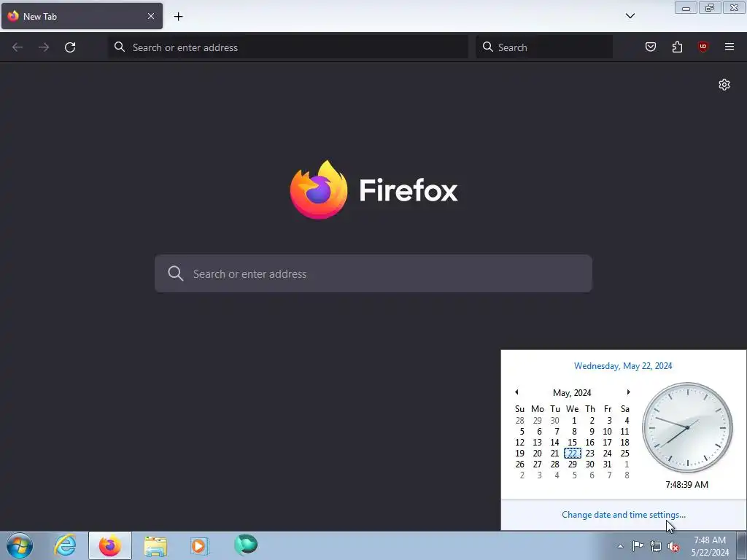Open the uBlock Origin extension icon
This screenshot has width=747, height=560.
[703, 47]
